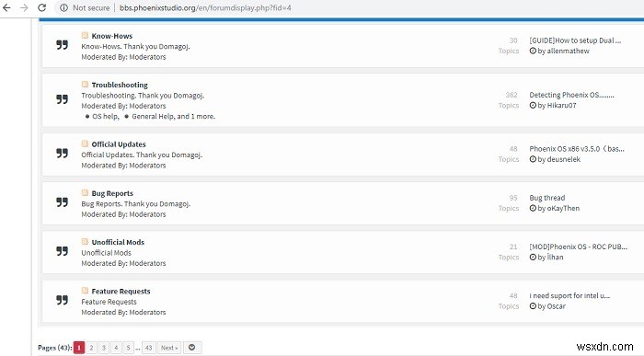Click the RSS icon next to Bug Reports

pyautogui.click(x=85, y=192)
